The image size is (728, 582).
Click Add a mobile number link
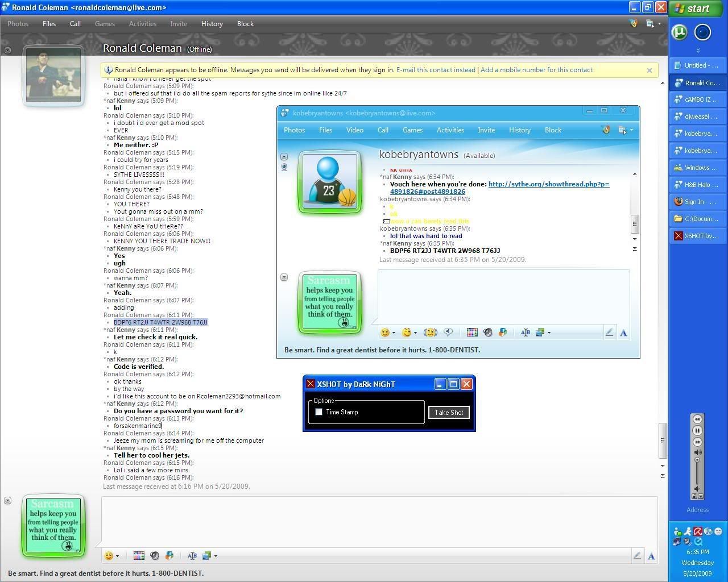coord(536,70)
